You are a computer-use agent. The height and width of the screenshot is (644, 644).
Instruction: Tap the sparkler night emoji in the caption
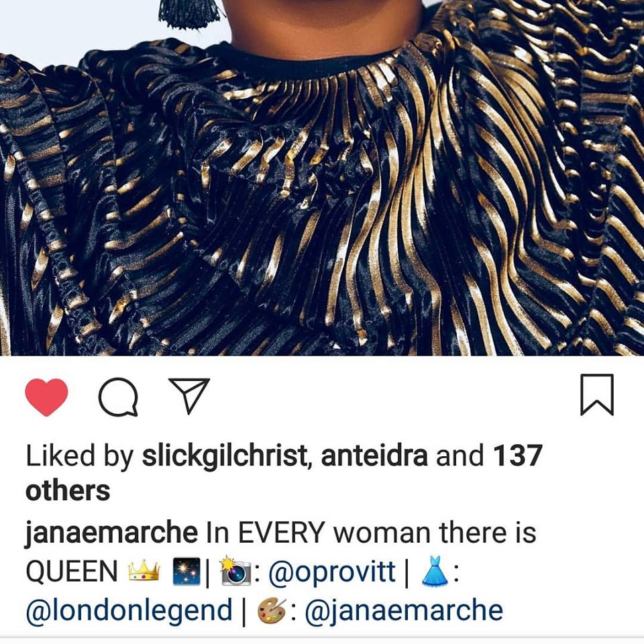pos(186,571)
